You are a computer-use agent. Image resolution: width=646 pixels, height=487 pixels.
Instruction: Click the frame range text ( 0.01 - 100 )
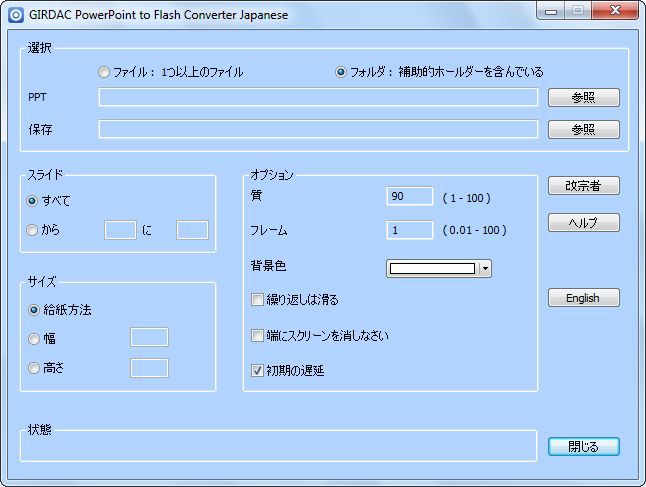coord(474,230)
